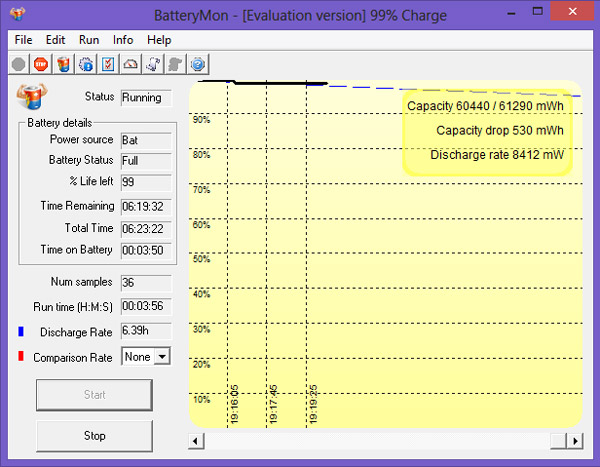Click the checklist toolbar icon

tap(108, 63)
